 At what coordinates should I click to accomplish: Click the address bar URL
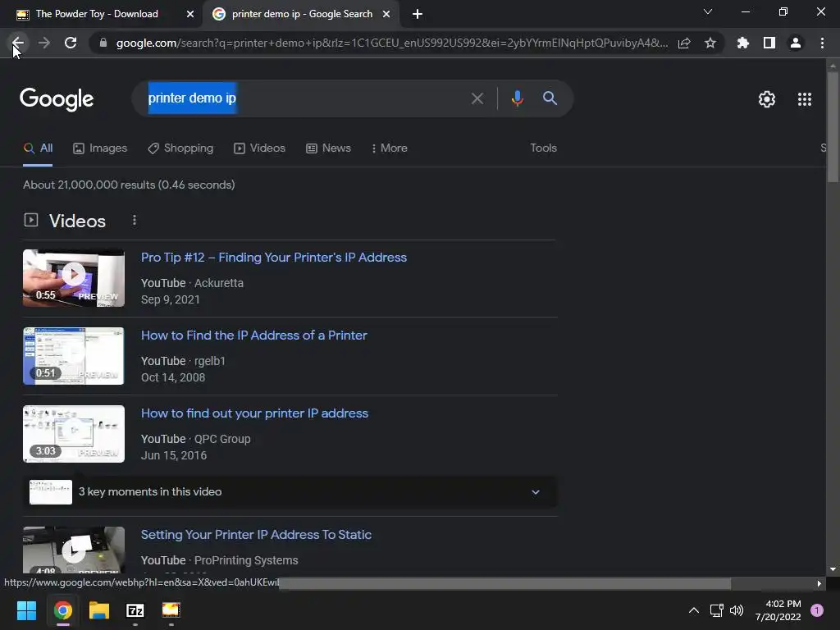(x=391, y=43)
